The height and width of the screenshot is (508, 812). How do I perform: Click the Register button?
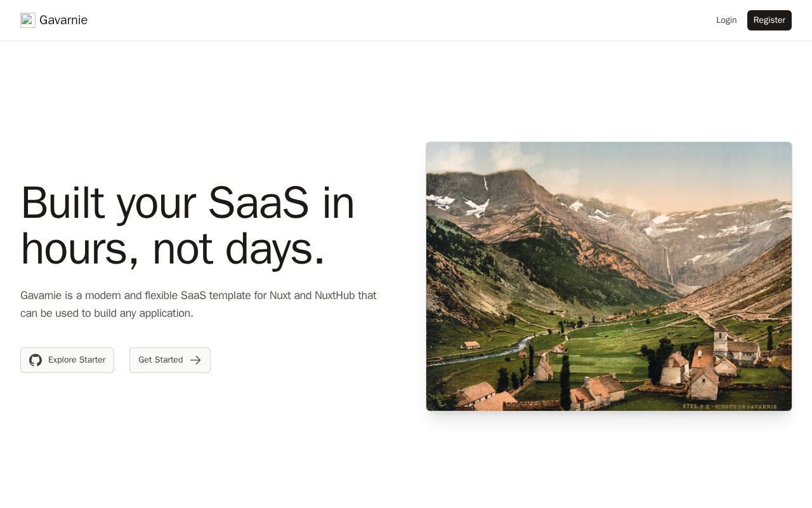click(769, 20)
